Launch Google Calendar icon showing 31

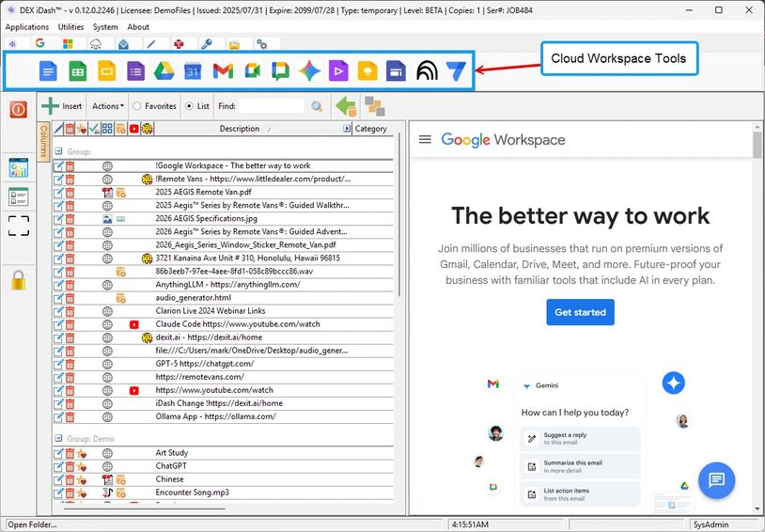click(193, 71)
